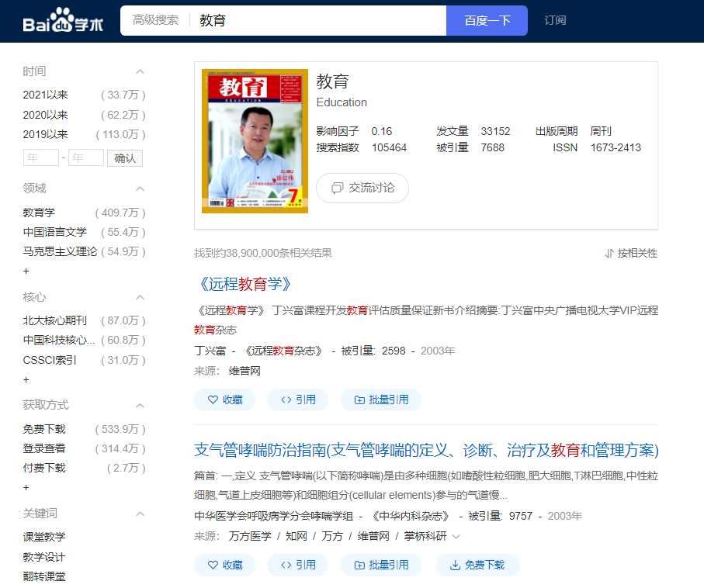Viewport: 704px width, 588px height.
Task: Filter by 免费下载 access
Action: point(44,429)
